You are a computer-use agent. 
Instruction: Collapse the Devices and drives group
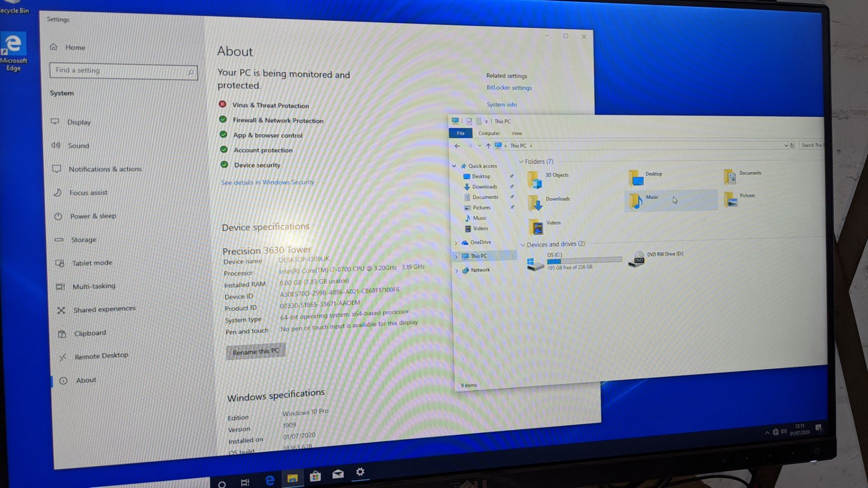pos(523,245)
